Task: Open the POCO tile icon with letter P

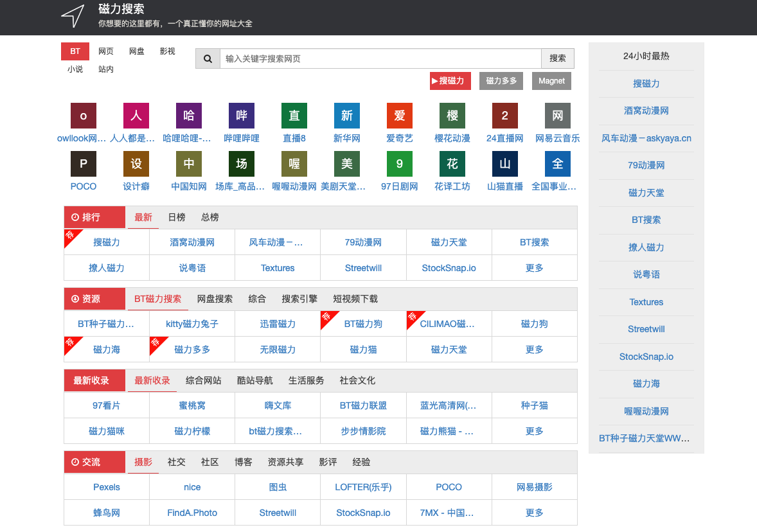Action: [84, 164]
